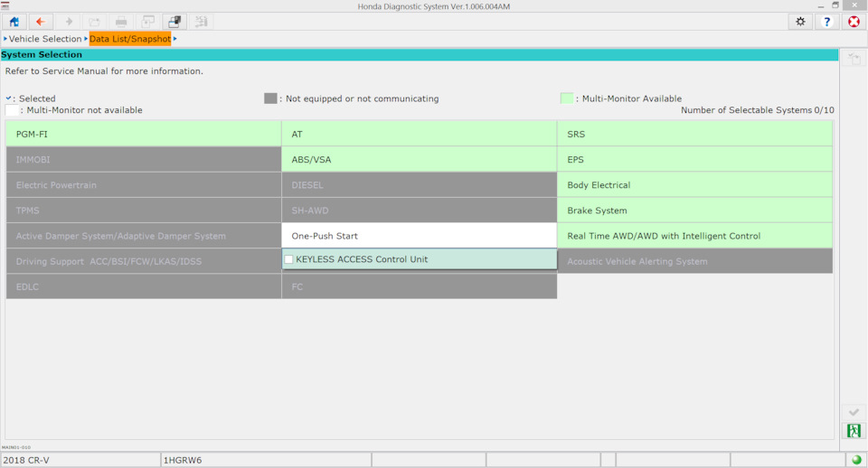
Task: Click the green connection status indicator
Action: click(x=856, y=460)
